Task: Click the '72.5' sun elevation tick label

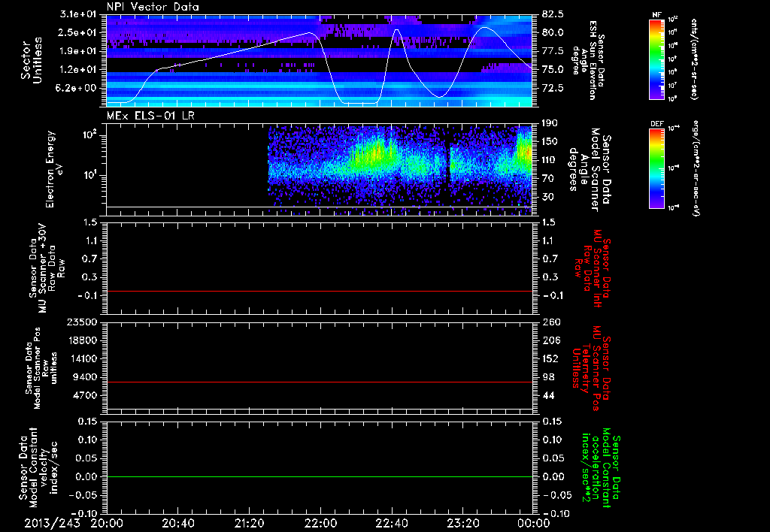Action: tap(553, 89)
